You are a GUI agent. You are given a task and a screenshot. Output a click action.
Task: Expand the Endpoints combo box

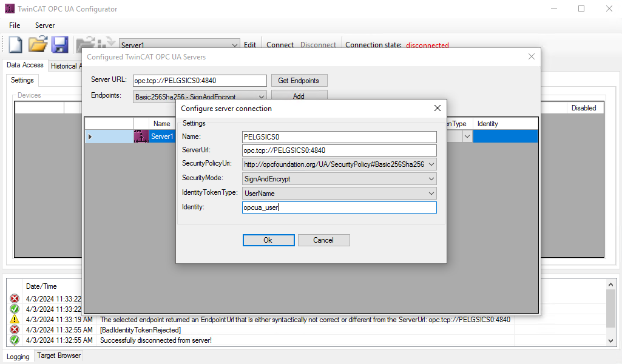click(x=262, y=96)
